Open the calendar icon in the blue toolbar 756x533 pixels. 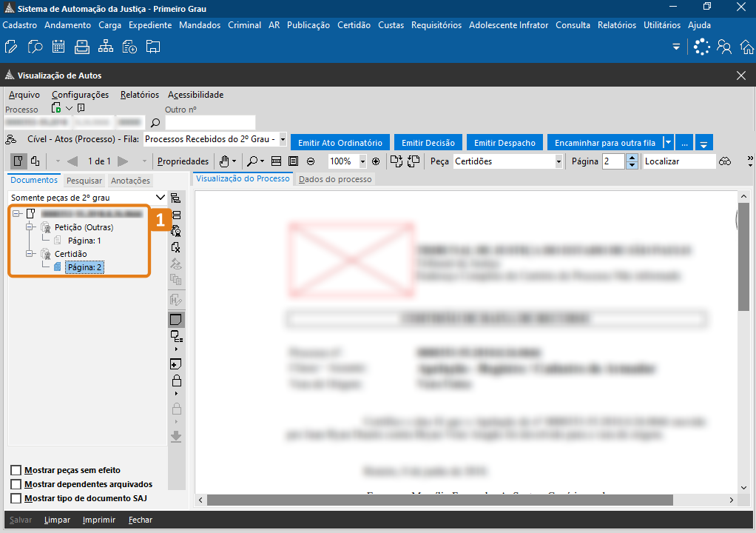coord(58,47)
